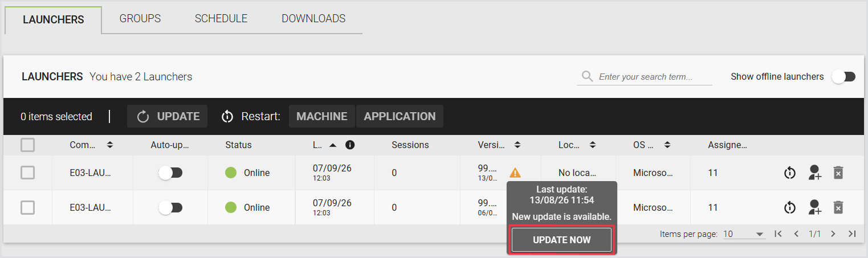Viewport: 868px width, 258px height.
Task: Click the '1/1' page indicator
Action: click(x=815, y=234)
